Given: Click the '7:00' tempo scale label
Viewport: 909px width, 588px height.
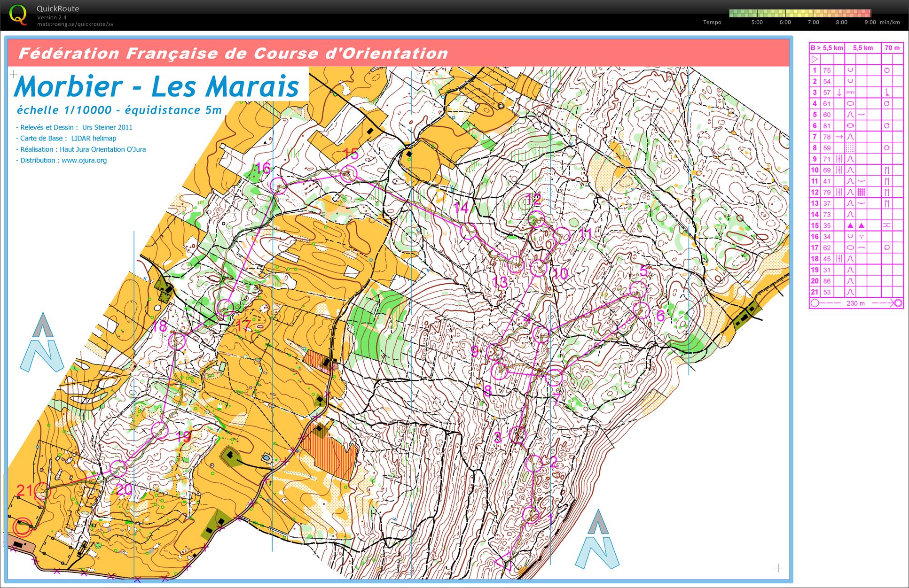Looking at the screenshot, I should [x=814, y=22].
